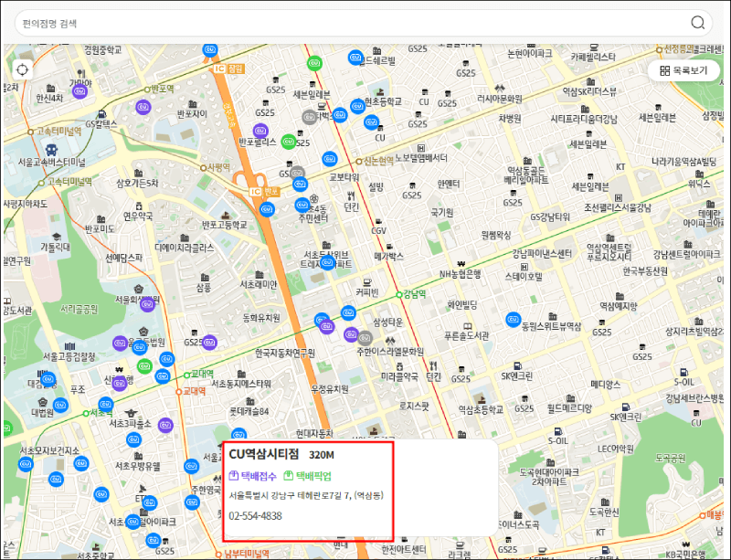
Task: Click the 선정릉역 station label
Action: pos(679,49)
